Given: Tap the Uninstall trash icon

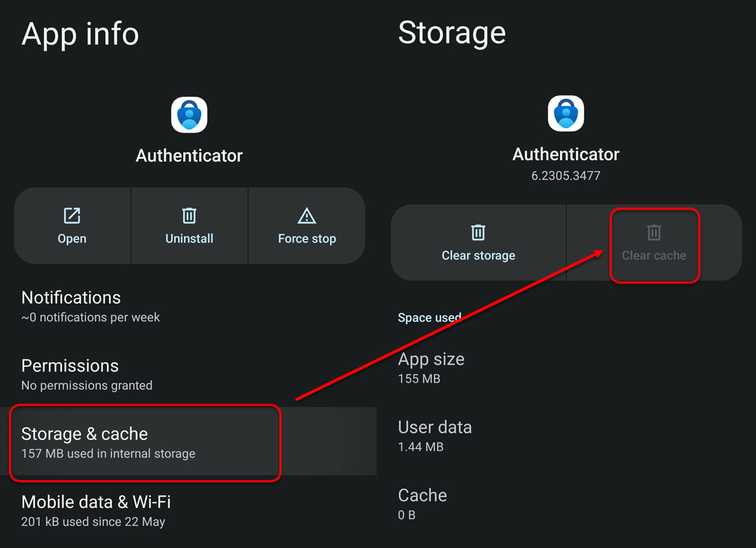Looking at the screenshot, I should pyautogui.click(x=189, y=217).
